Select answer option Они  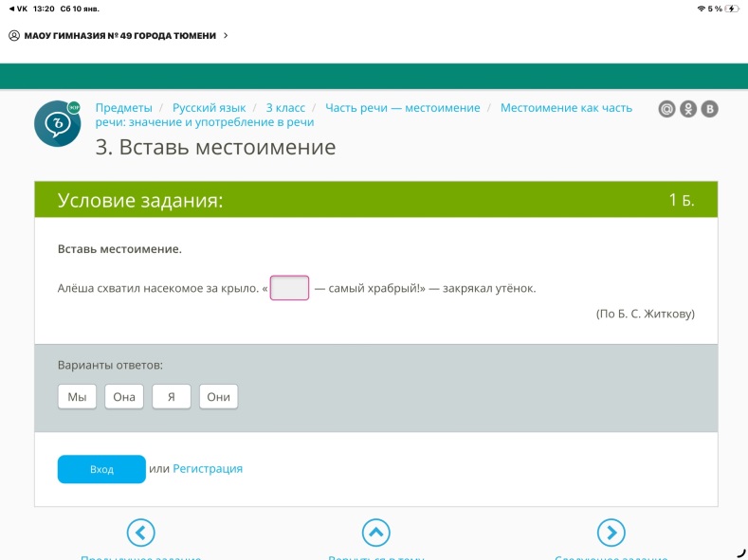[x=218, y=397]
